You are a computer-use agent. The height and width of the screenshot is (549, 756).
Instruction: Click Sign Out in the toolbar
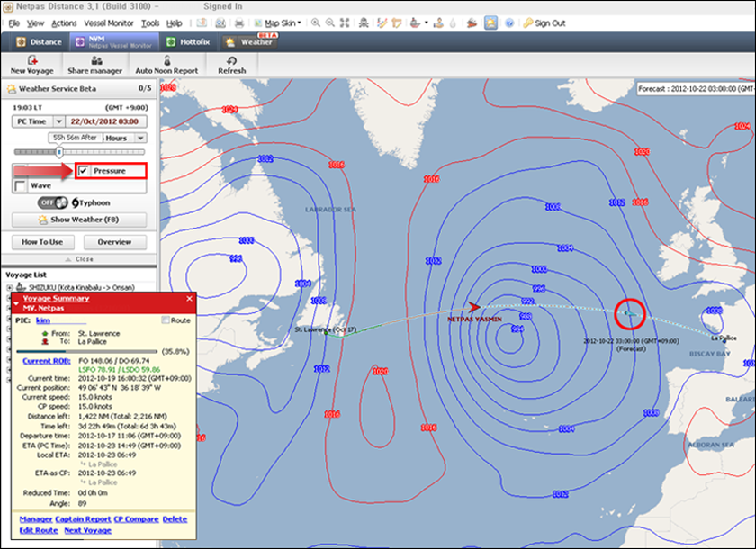[x=544, y=23]
